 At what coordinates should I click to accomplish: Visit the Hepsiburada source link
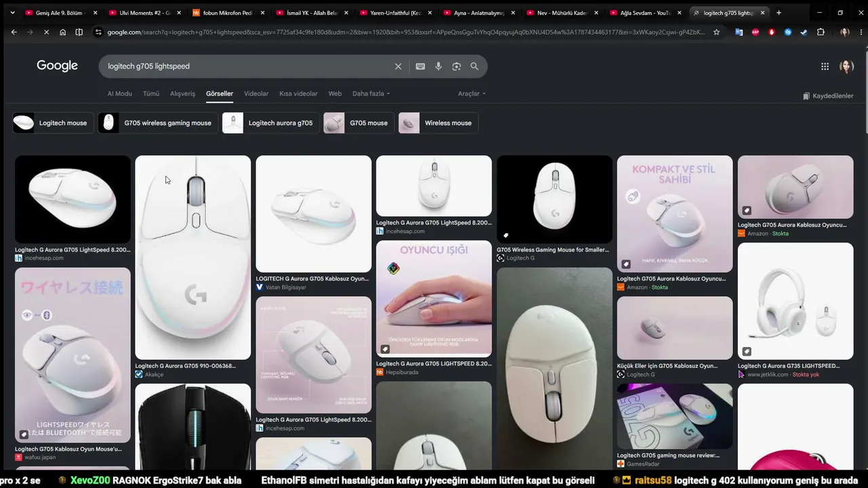pyautogui.click(x=402, y=372)
